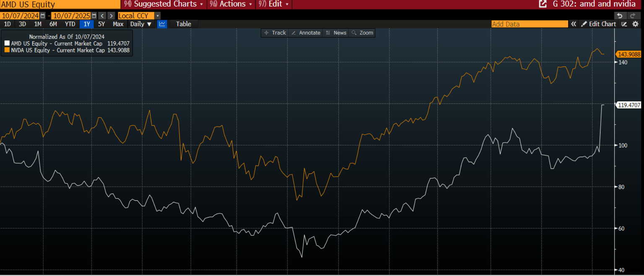Click the 140 y-axis label
This screenshot has width=644, height=276.
tap(623, 62)
